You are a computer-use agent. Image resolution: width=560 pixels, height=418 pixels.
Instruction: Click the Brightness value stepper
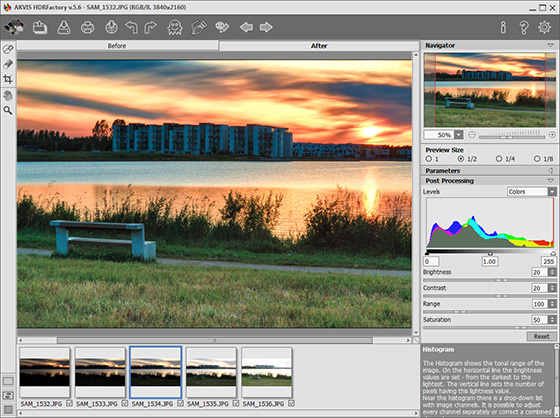click(x=552, y=272)
